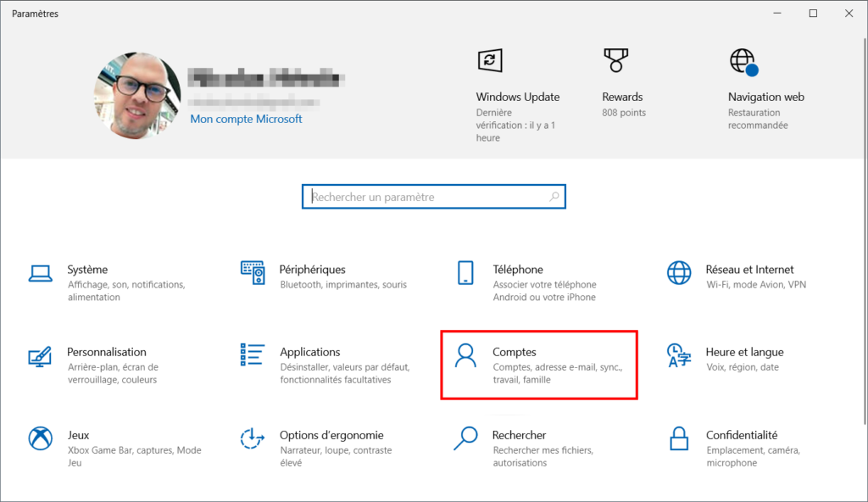This screenshot has height=502, width=868.
Task: Focus the Rechercher un paramètre field
Action: pyautogui.click(x=433, y=197)
